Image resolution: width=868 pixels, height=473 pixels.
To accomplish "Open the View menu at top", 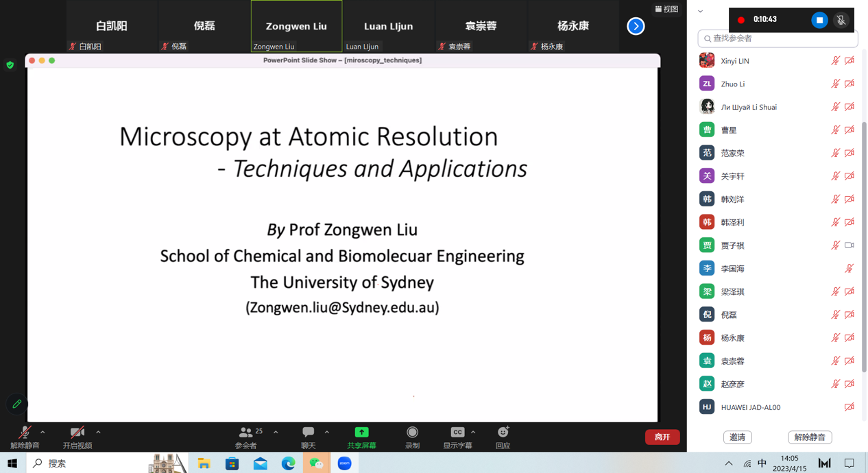I will (x=666, y=9).
